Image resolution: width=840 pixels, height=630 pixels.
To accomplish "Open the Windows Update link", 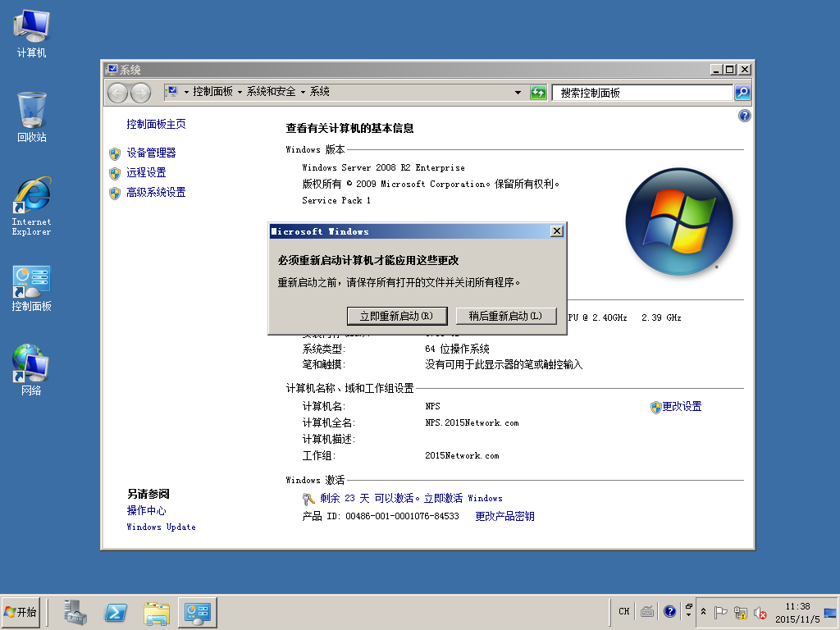I will tap(161, 527).
